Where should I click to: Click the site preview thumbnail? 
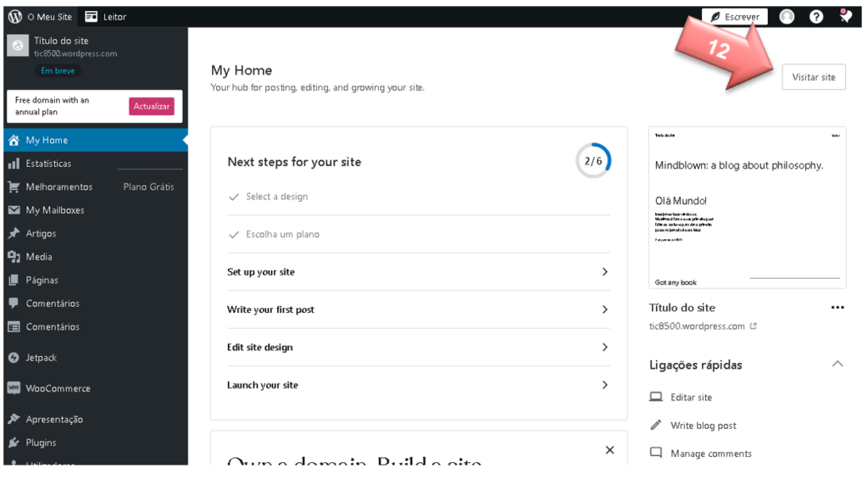(747, 208)
